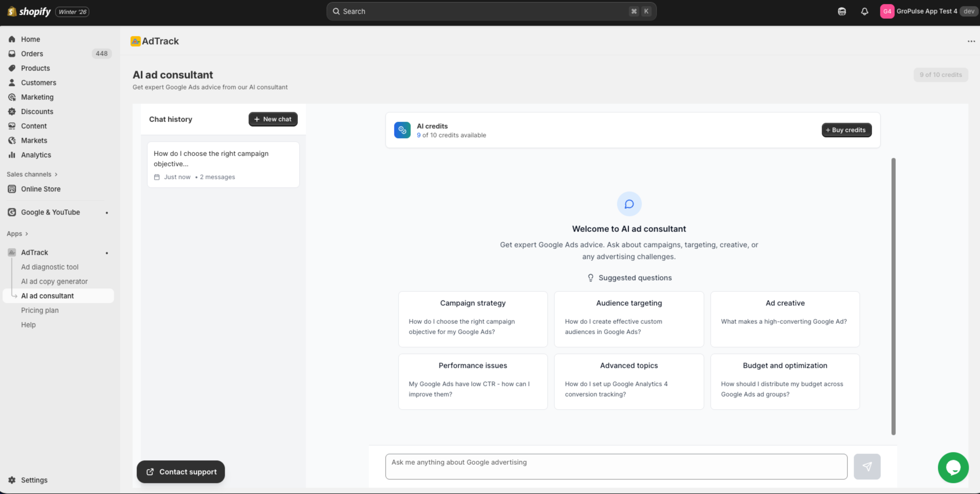Open Marketing via its megaphone icon
The width and height of the screenshot is (980, 494).
click(12, 97)
